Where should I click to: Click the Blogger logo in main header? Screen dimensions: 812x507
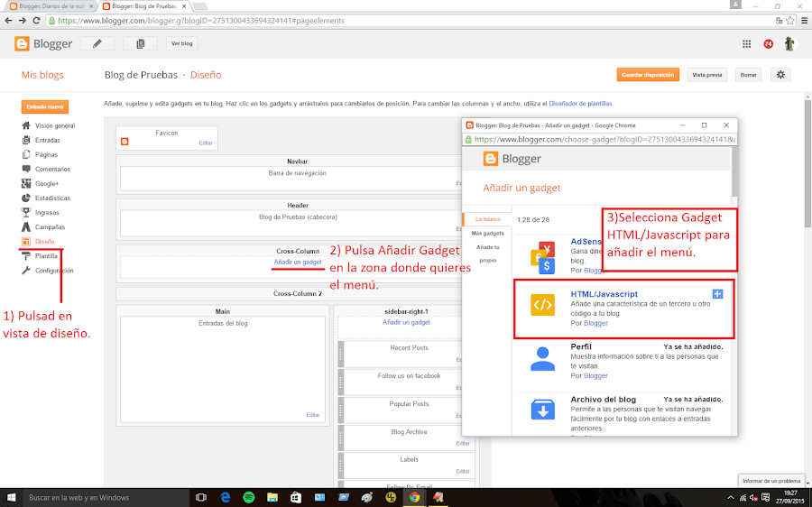43,44
